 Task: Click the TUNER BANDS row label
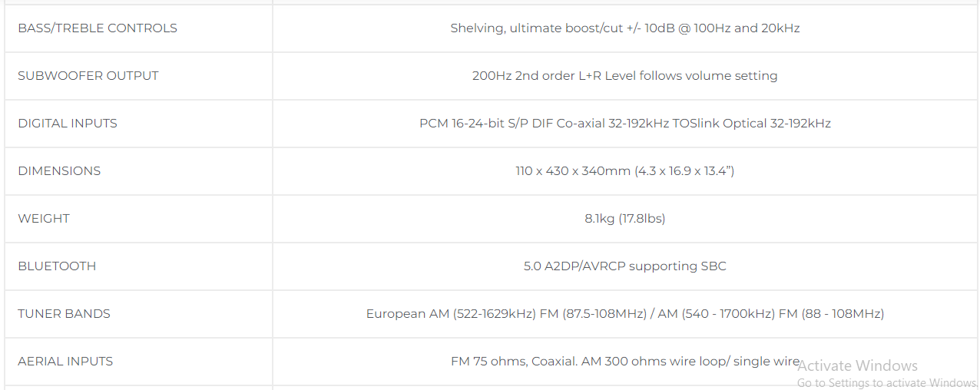[65, 314]
